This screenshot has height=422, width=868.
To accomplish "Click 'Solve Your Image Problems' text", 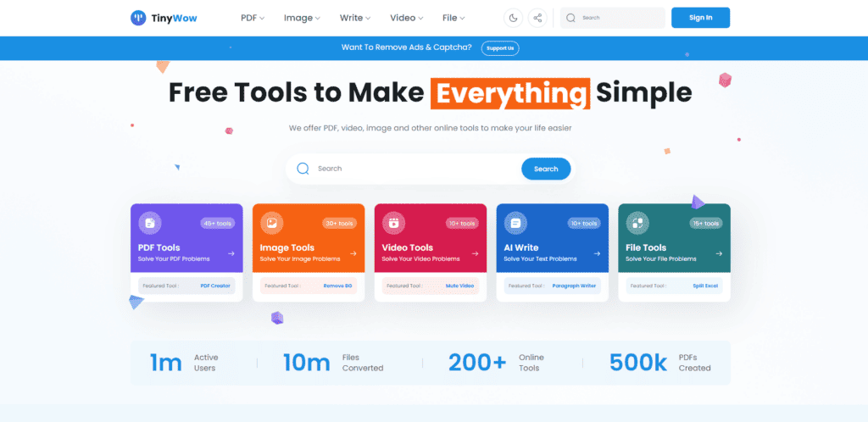I will (300, 258).
